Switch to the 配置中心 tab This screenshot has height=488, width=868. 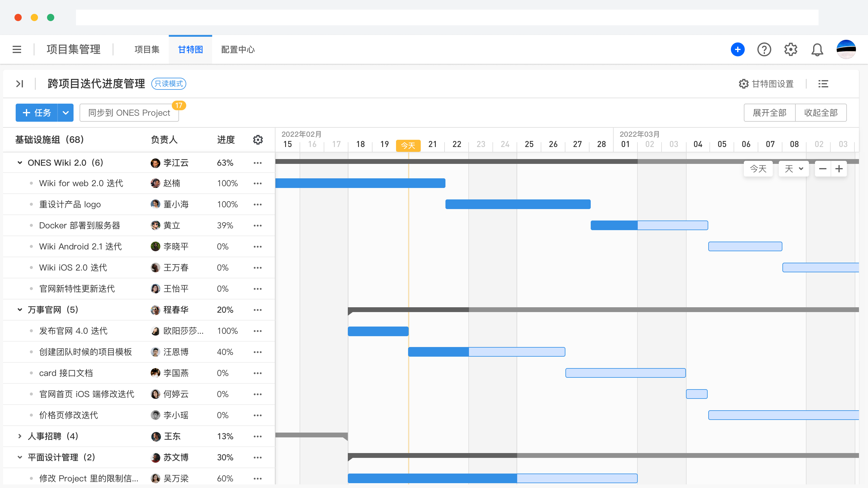[238, 49]
